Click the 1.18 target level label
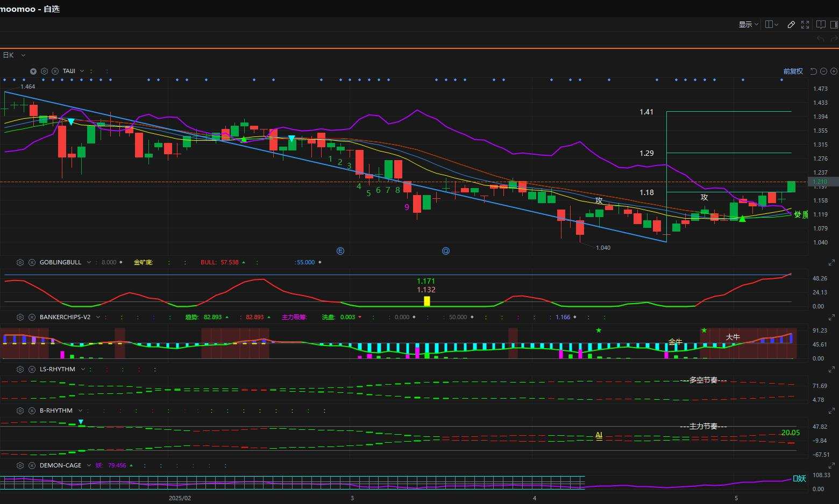The width and height of the screenshot is (839, 504). 646,192
